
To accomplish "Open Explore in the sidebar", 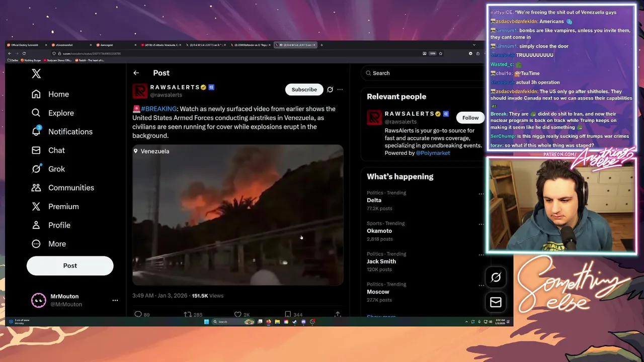I will pyautogui.click(x=52, y=113).
